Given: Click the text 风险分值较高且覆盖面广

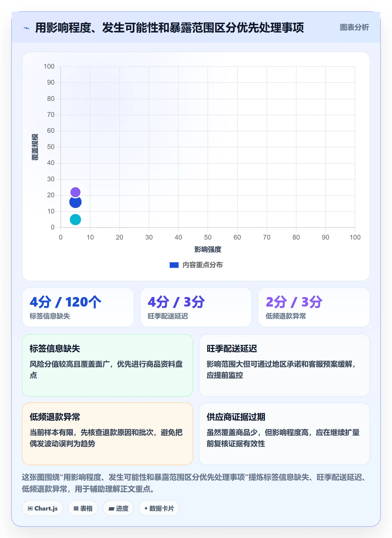Looking at the screenshot, I should click(x=70, y=364).
